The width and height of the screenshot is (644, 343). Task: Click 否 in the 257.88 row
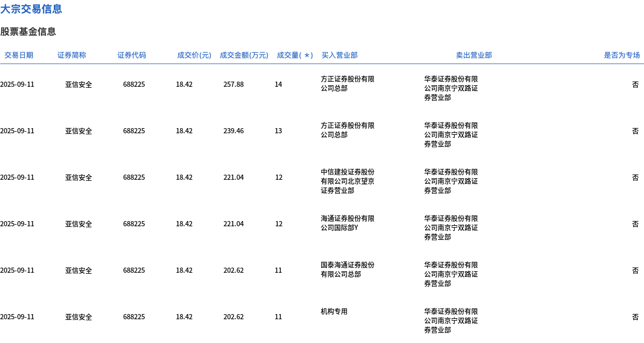pos(635,84)
